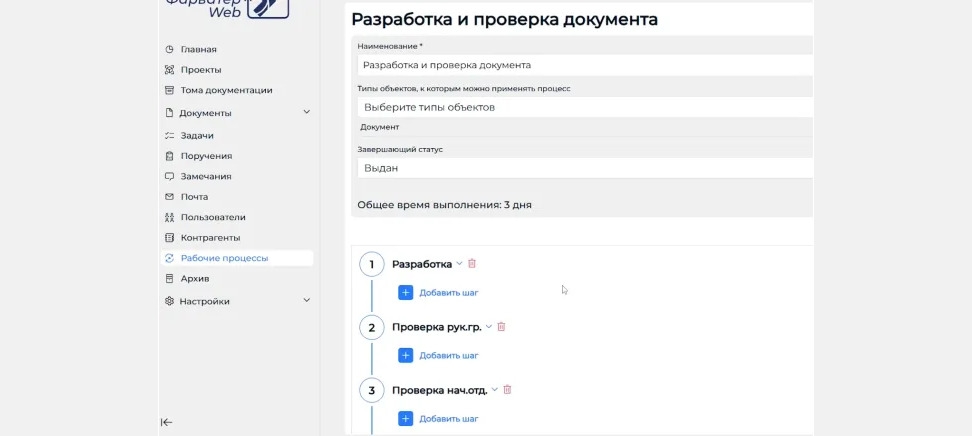
Task: Click the Проверка рук.гр. stage title
Action: coord(437,327)
